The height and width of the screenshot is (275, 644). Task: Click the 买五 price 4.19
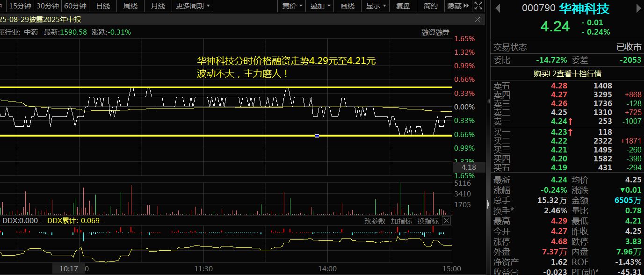click(559, 167)
